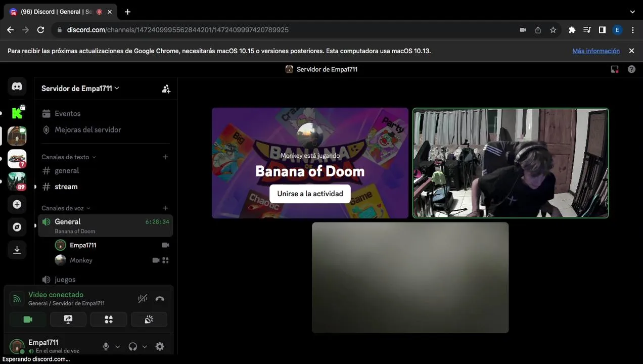Click share page icon in address bar
The height and width of the screenshot is (364, 643).
538,30
